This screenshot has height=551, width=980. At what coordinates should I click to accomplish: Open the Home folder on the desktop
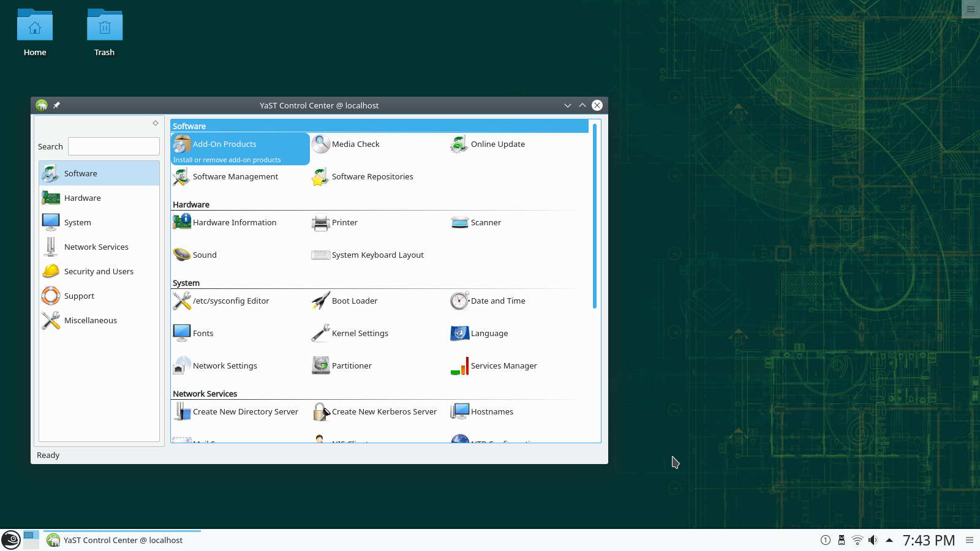tap(35, 33)
